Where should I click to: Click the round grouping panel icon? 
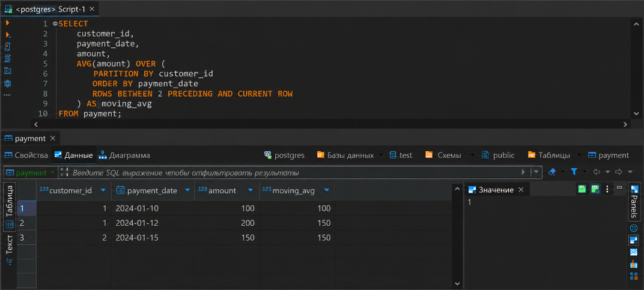[634, 228]
